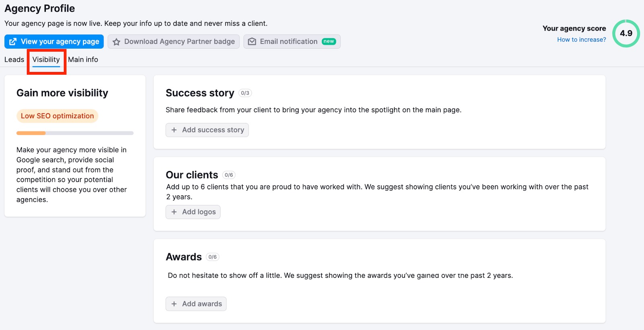
Task: Click the star icon on Download badge button
Action: 116,42
